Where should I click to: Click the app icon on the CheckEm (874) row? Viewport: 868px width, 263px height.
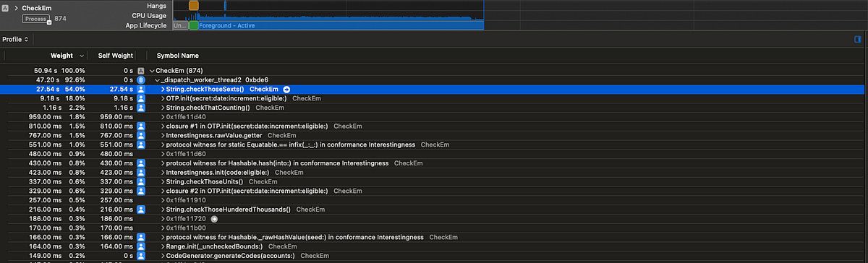click(141, 70)
